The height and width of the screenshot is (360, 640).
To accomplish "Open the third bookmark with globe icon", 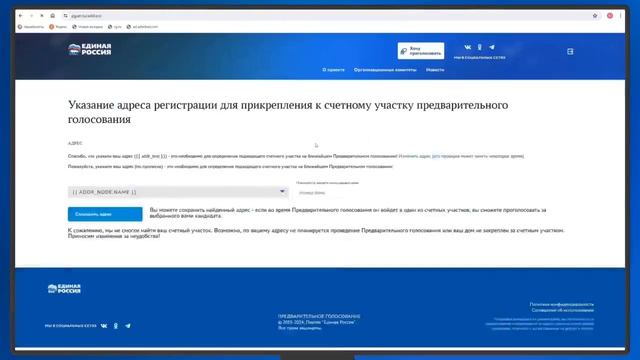I will (87, 27).
